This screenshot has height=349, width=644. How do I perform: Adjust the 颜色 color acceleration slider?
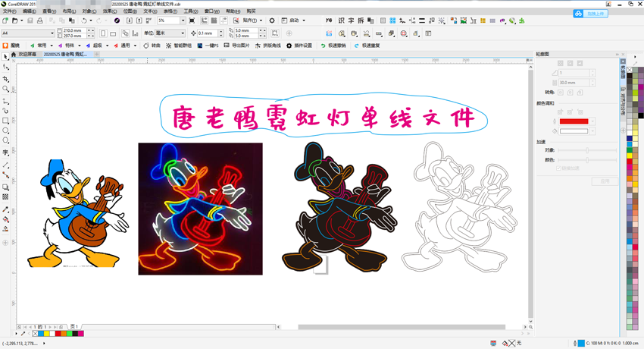pyautogui.click(x=587, y=160)
